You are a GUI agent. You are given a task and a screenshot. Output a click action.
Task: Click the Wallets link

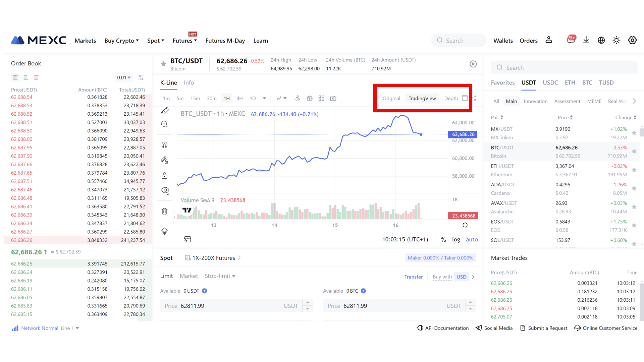click(x=503, y=41)
